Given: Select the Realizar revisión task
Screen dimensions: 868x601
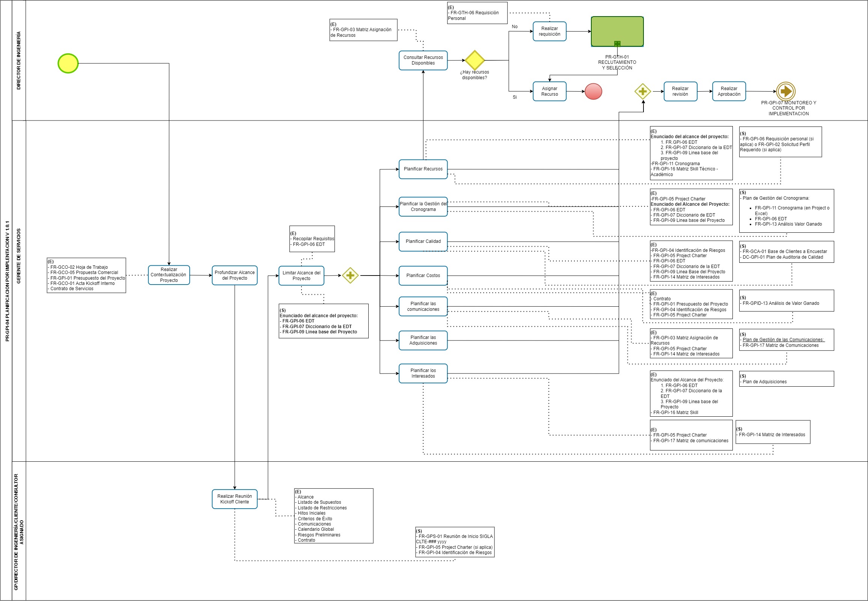Looking at the screenshot, I should point(680,92).
